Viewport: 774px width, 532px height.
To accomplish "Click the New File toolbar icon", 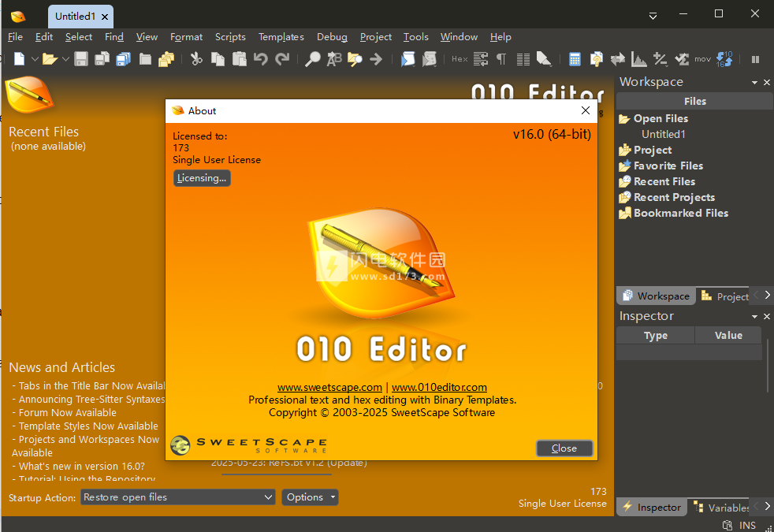I will [x=19, y=59].
